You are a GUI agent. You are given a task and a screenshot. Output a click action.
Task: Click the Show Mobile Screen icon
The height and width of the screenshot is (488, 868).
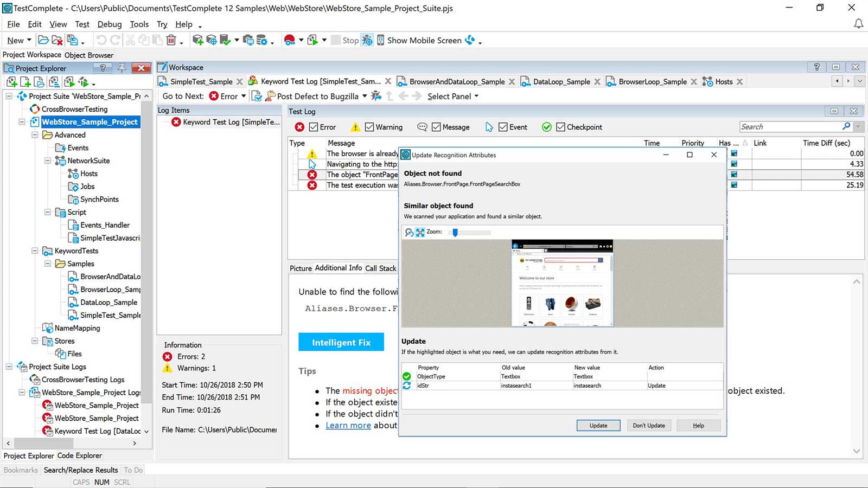(x=381, y=40)
